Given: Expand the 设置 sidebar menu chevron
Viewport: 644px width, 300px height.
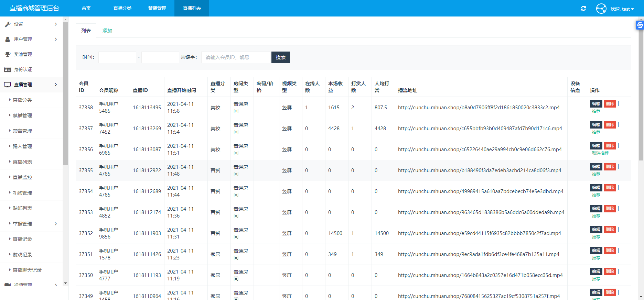Looking at the screenshot, I should tap(56, 24).
